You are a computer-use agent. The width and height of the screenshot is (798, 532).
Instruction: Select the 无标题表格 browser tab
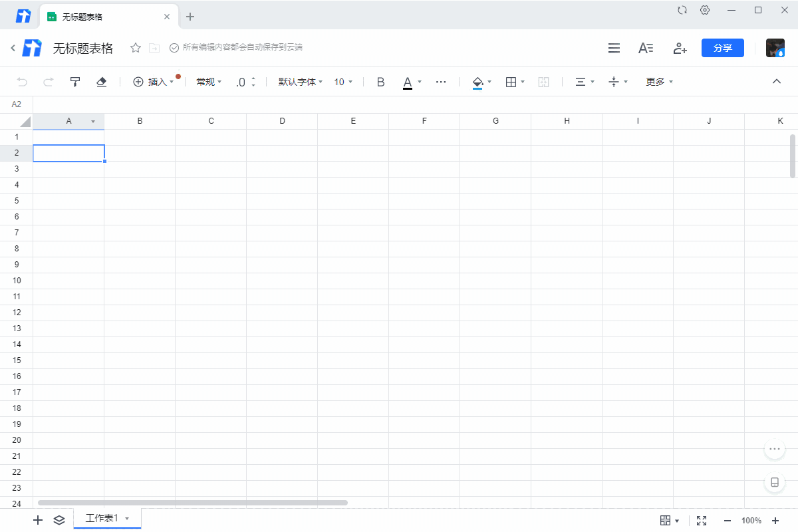[108, 17]
